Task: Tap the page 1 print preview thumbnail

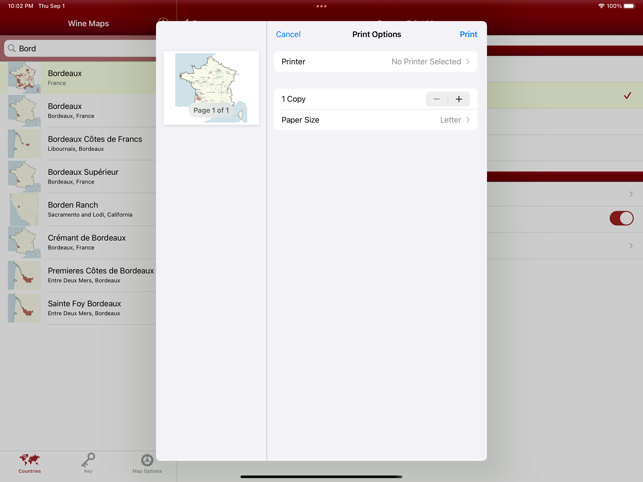Action: pyautogui.click(x=211, y=88)
